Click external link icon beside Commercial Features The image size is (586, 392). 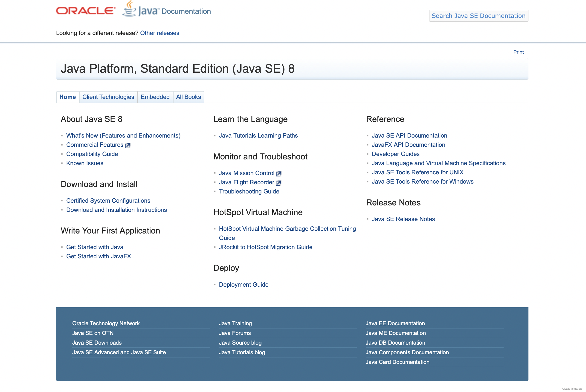click(x=128, y=145)
